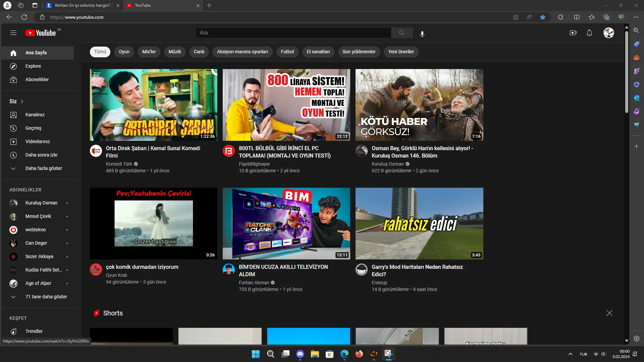Open Can Değer subscription channel
The width and height of the screenshot is (644, 362).
(38, 243)
